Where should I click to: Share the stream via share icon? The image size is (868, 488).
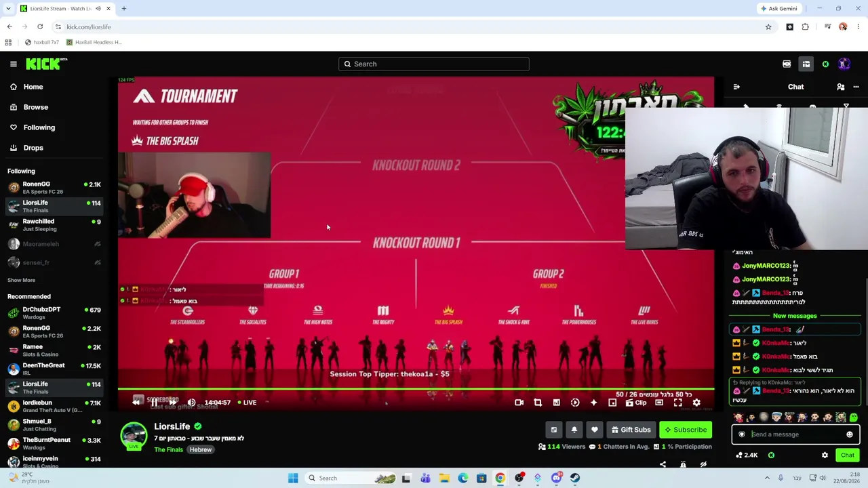[x=663, y=464]
